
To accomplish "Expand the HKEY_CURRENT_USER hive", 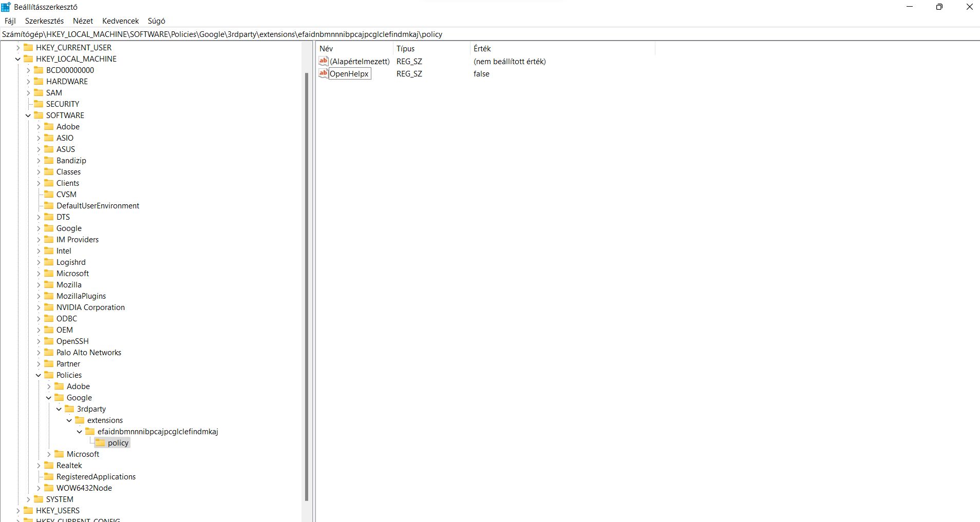I will [x=18, y=48].
